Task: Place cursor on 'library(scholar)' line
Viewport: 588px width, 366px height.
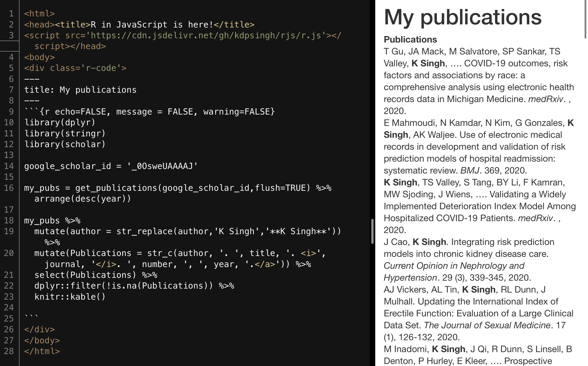Action: [x=65, y=144]
